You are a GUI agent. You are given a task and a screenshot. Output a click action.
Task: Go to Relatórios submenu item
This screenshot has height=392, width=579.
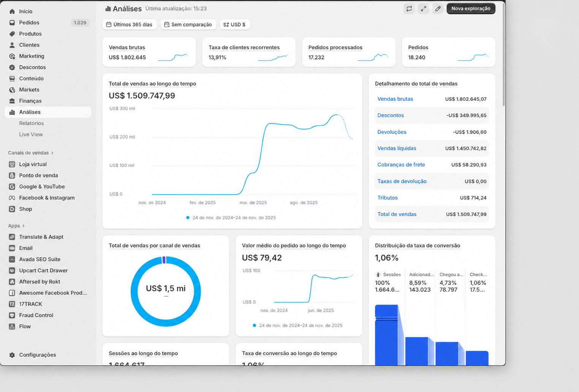click(x=32, y=123)
